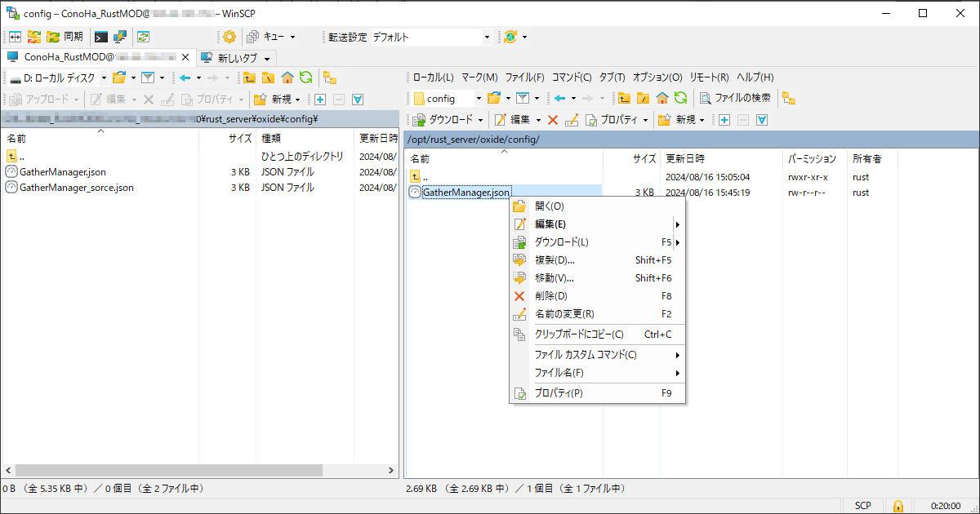This screenshot has height=514, width=980.
Task: Expand ファイル名(F) submenu
Action: [x=597, y=373]
